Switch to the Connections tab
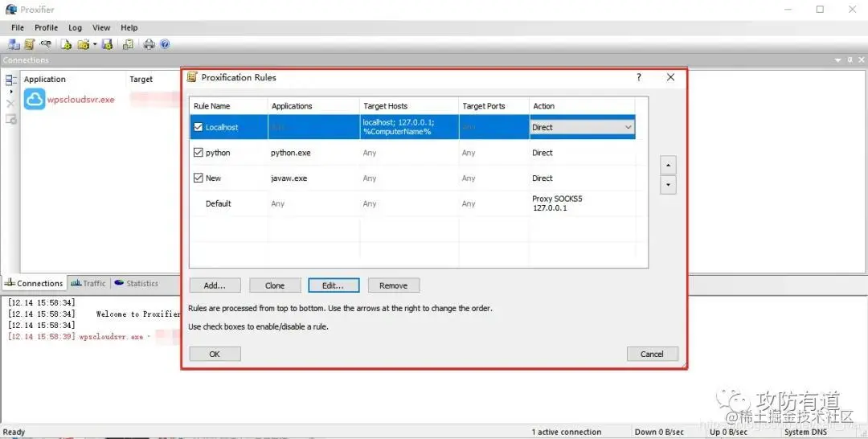 34,284
